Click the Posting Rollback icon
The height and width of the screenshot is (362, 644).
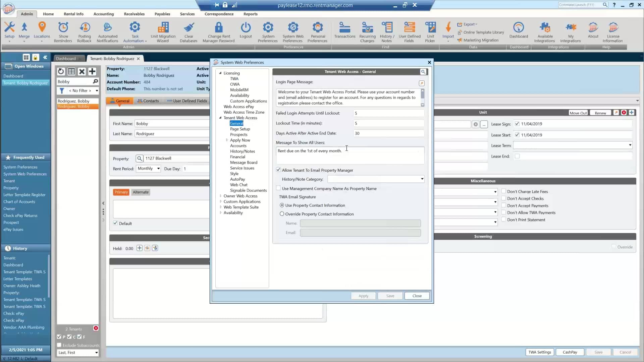point(85,31)
